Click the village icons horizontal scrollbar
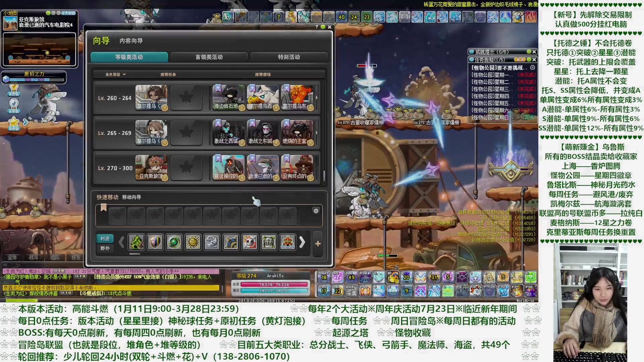The height and width of the screenshot is (362, 644). [x=135, y=254]
